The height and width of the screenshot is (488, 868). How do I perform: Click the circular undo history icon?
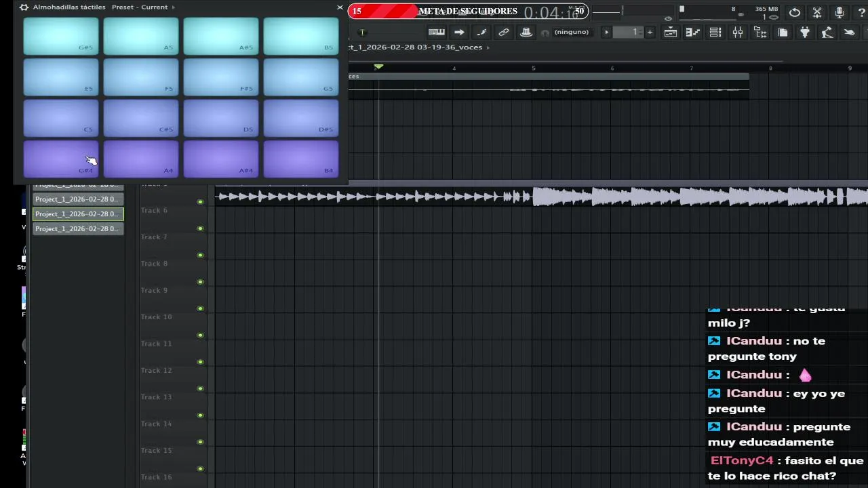[795, 12]
